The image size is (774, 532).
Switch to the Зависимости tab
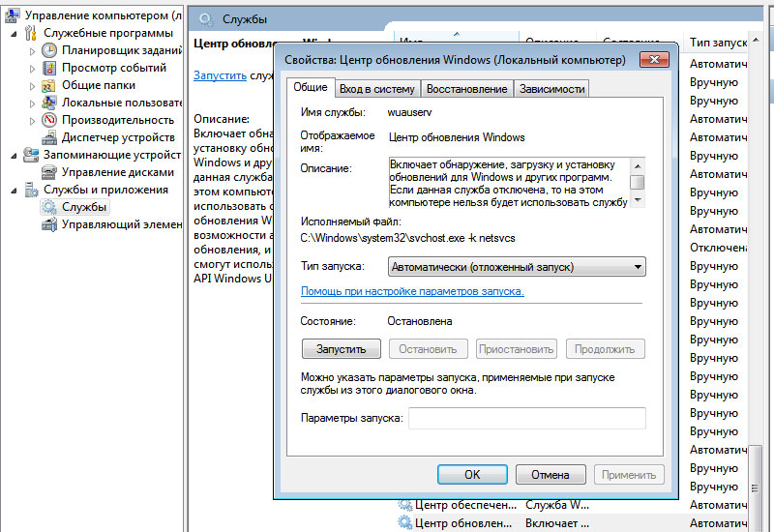coord(551,89)
